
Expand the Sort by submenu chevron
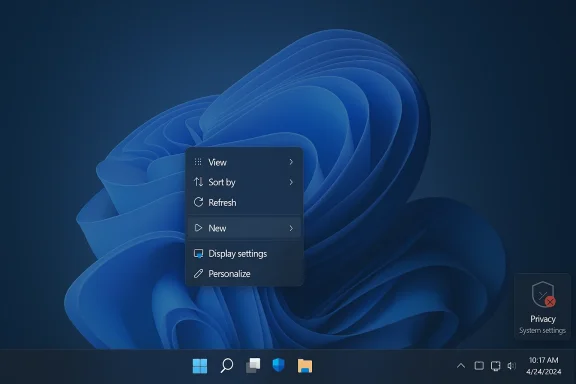click(291, 182)
